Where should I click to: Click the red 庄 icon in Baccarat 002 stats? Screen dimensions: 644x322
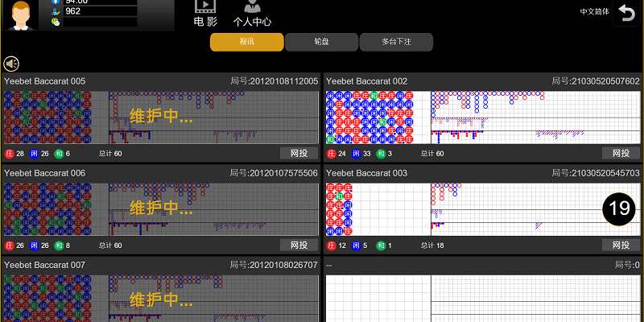click(x=332, y=154)
